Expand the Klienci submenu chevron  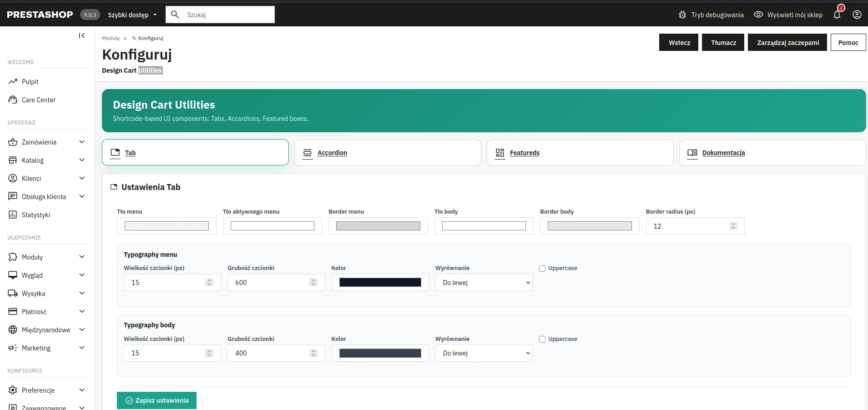tap(82, 178)
